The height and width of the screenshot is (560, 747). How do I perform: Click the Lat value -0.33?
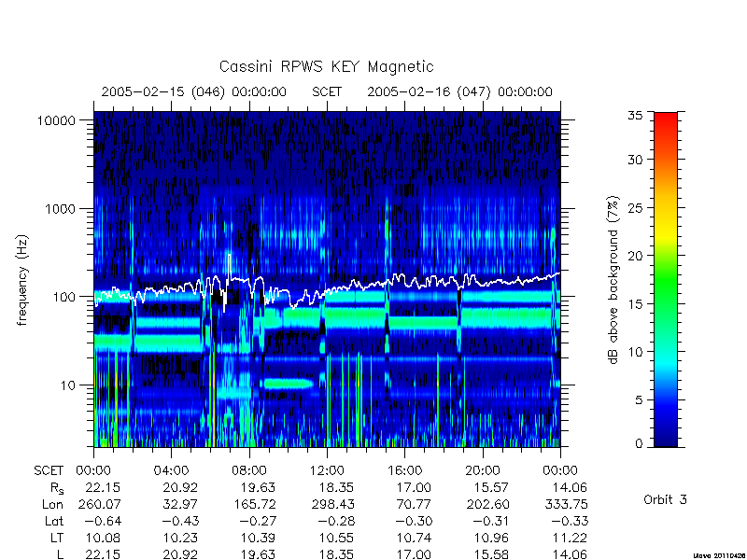pos(569,522)
